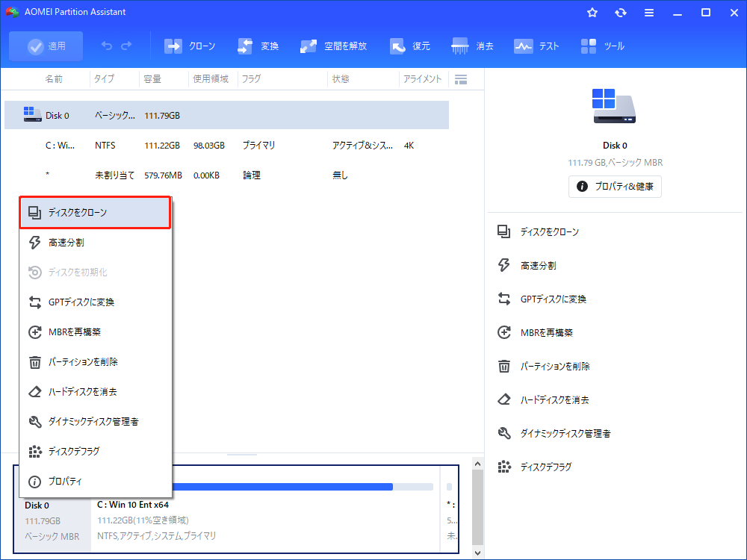The height and width of the screenshot is (560, 747).
Task: Click the undo arrow in toolbar
Action: [x=107, y=46]
